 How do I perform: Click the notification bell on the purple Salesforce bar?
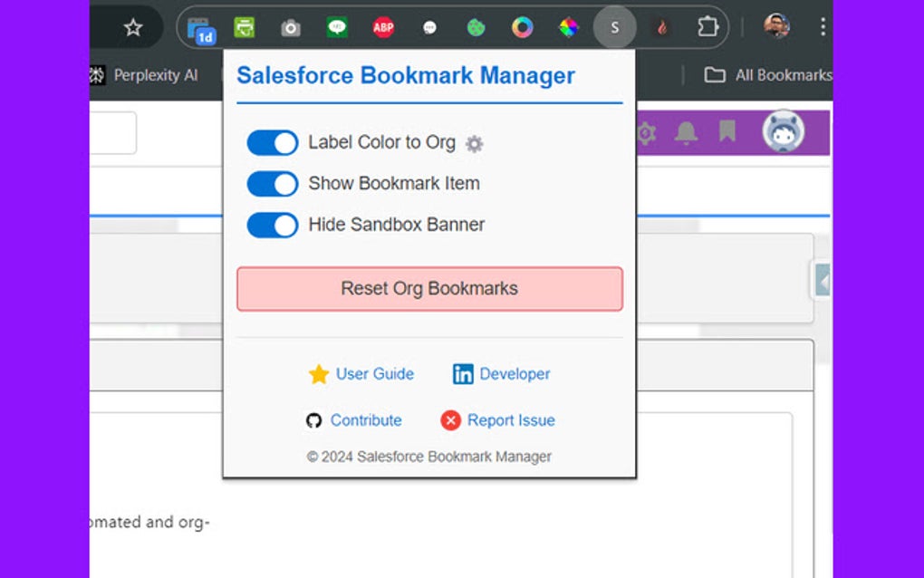point(686,132)
